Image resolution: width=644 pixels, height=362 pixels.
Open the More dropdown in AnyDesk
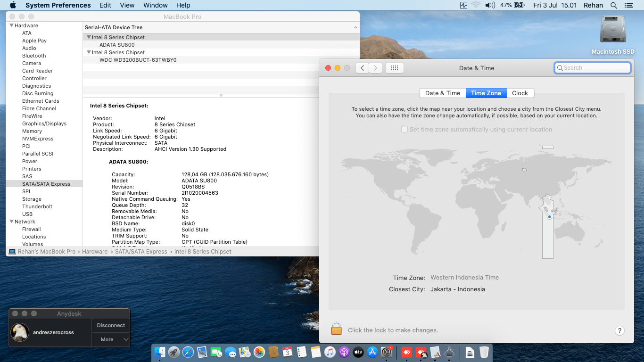pyautogui.click(x=111, y=339)
